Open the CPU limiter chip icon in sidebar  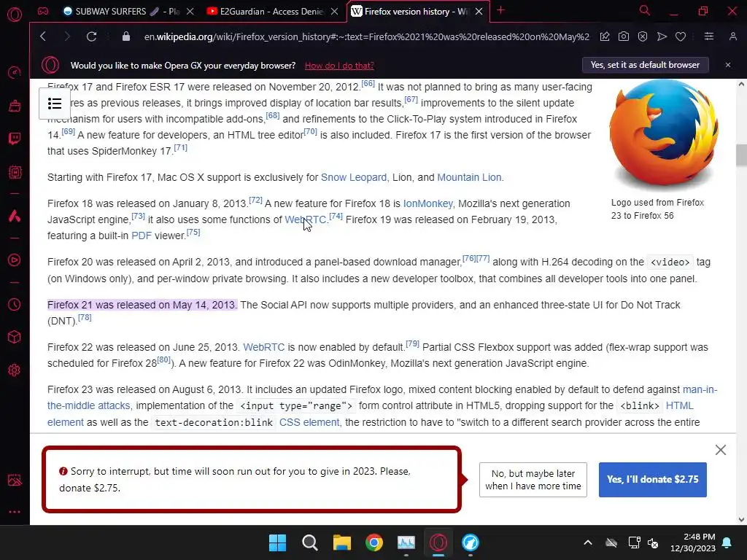[15, 172]
